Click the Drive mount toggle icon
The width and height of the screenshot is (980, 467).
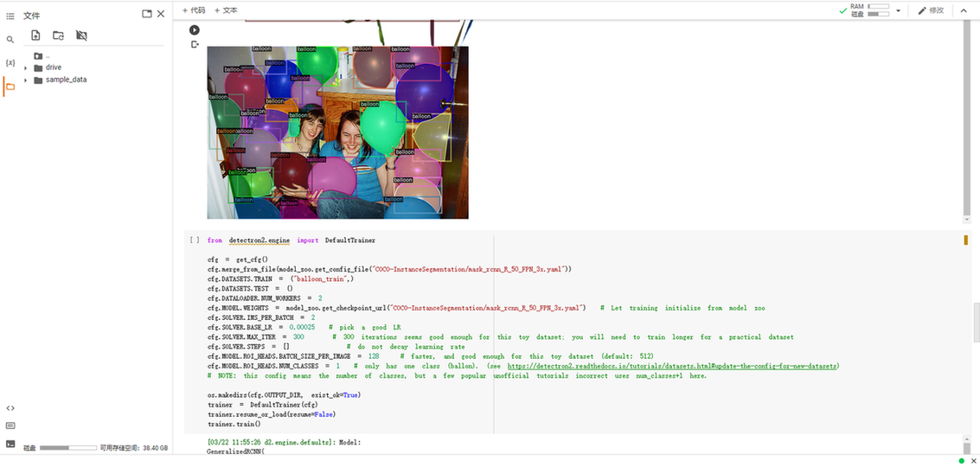(81, 35)
